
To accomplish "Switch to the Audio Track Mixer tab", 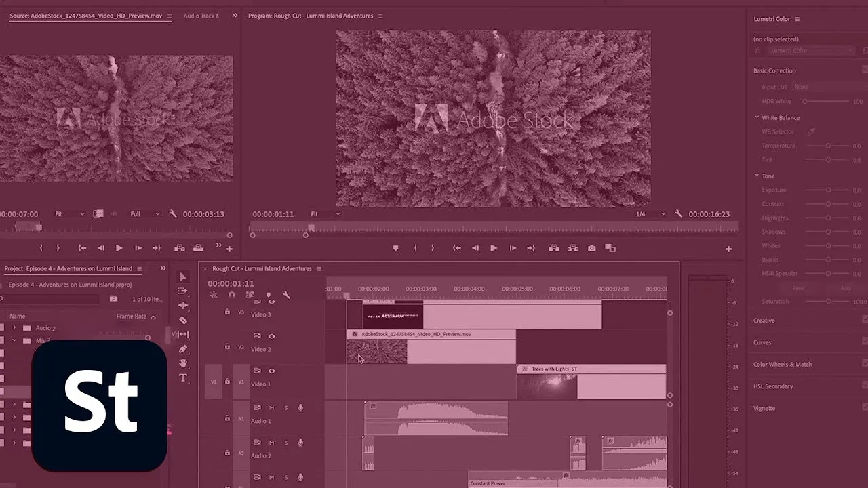I will pos(201,16).
